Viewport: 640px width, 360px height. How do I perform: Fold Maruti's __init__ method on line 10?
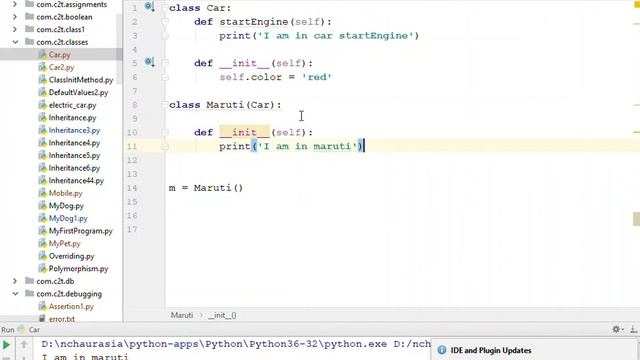(165, 132)
